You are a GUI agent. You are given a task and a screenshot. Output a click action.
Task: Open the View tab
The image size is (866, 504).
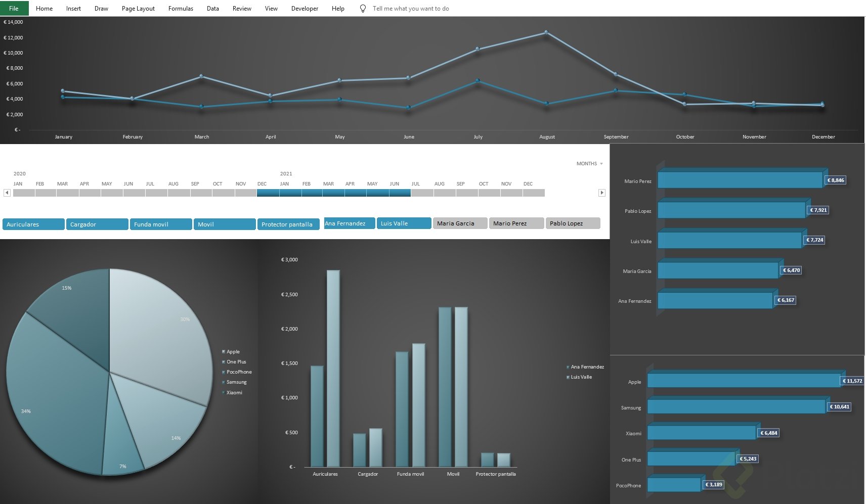(x=271, y=9)
